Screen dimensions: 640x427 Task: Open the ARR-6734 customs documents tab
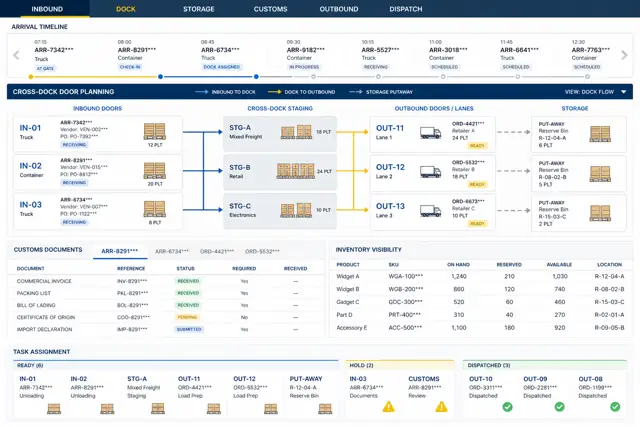pyautogui.click(x=172, y=251)
